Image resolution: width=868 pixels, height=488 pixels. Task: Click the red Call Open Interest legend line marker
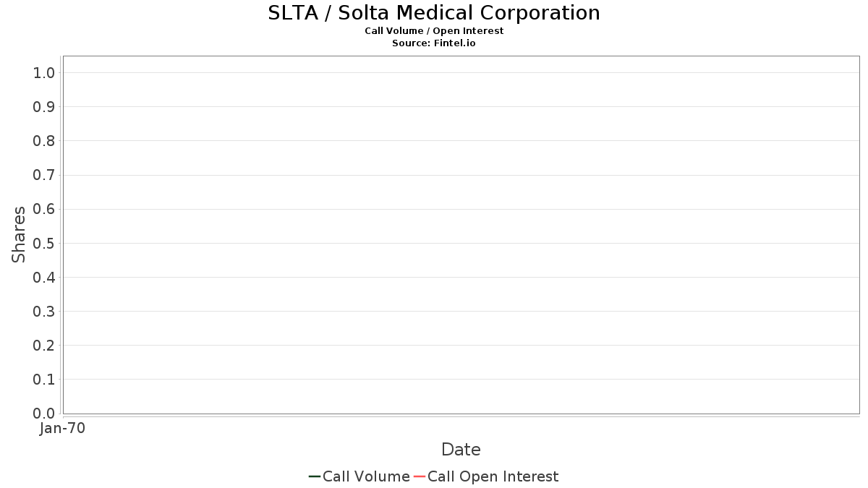coord(420,476)
